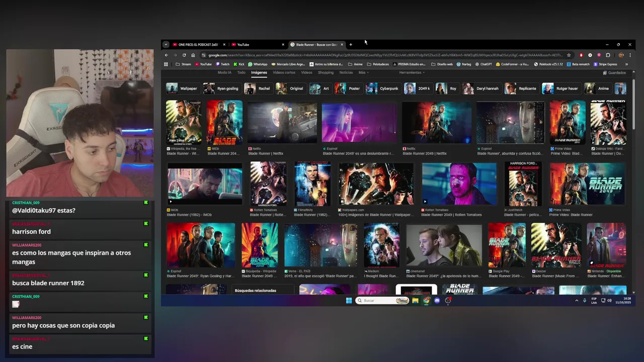Image resolution: width=644 pixels, height=362 pixels.
Task: Select the Shopping search tab
Action: [326, 73]
